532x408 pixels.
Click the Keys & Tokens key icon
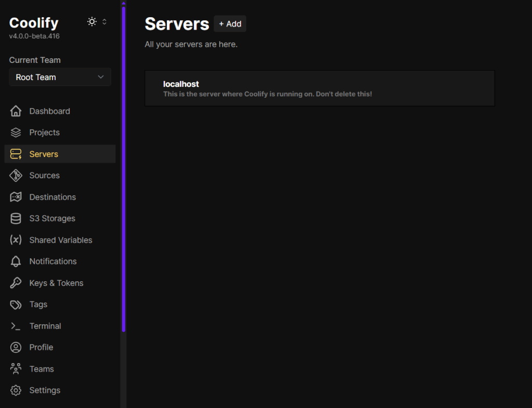[16, 283]
